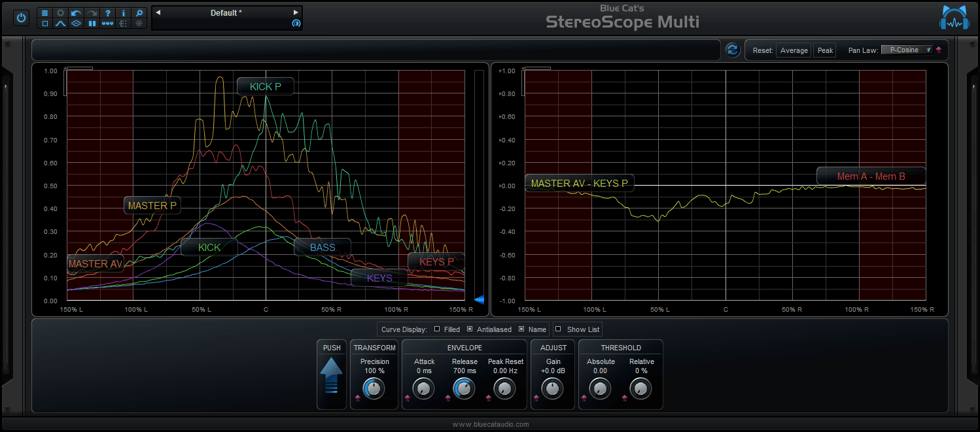This screenshot has height=432, width=980.
Task: Click the info icon in the toolbar
Action: tap(124, 13)
